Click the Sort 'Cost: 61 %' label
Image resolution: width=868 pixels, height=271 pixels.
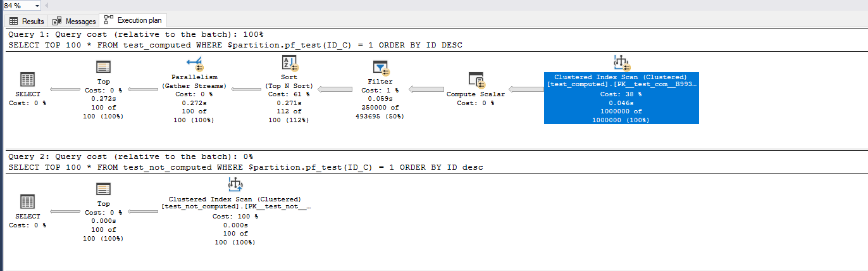click(x=289, y=94)
